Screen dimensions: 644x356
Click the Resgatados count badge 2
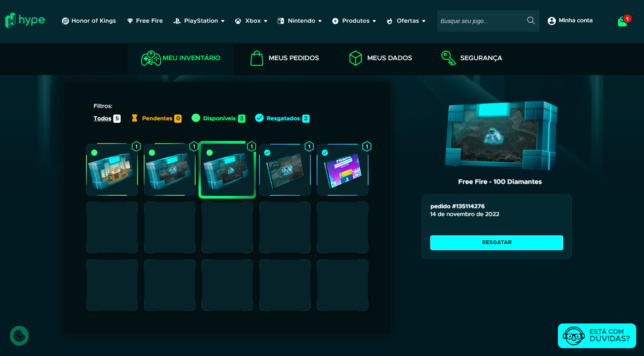pyautogui.click(x=306, y=119)
